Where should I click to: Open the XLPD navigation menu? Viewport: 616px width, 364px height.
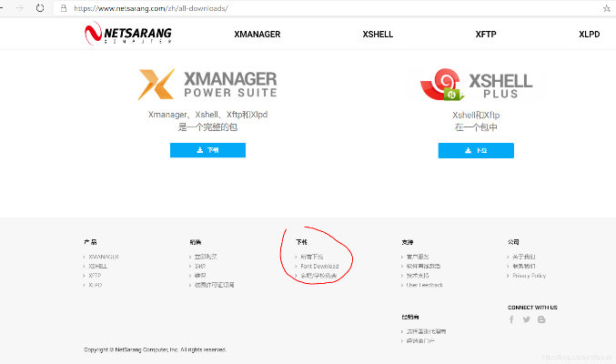click(x=590, y=35)
